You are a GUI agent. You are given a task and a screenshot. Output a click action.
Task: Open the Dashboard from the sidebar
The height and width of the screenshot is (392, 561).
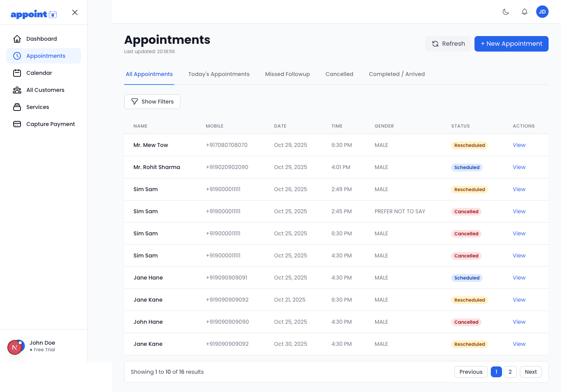(42, 39)
